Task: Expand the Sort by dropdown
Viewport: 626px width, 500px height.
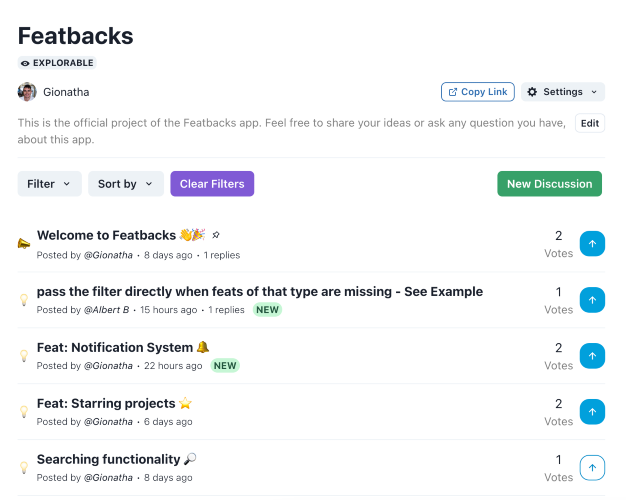Action: (x=126, y=184)
